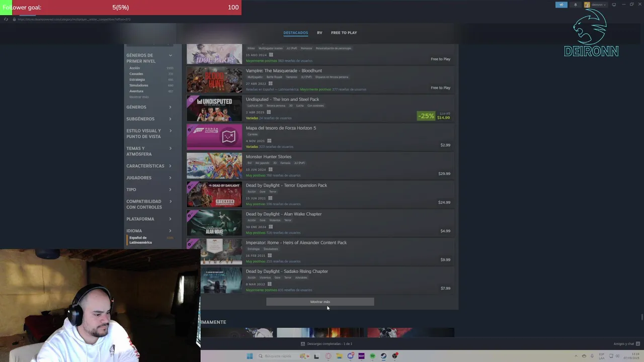
Task: Open the taskbar clock and date
Action: [632, 356]
